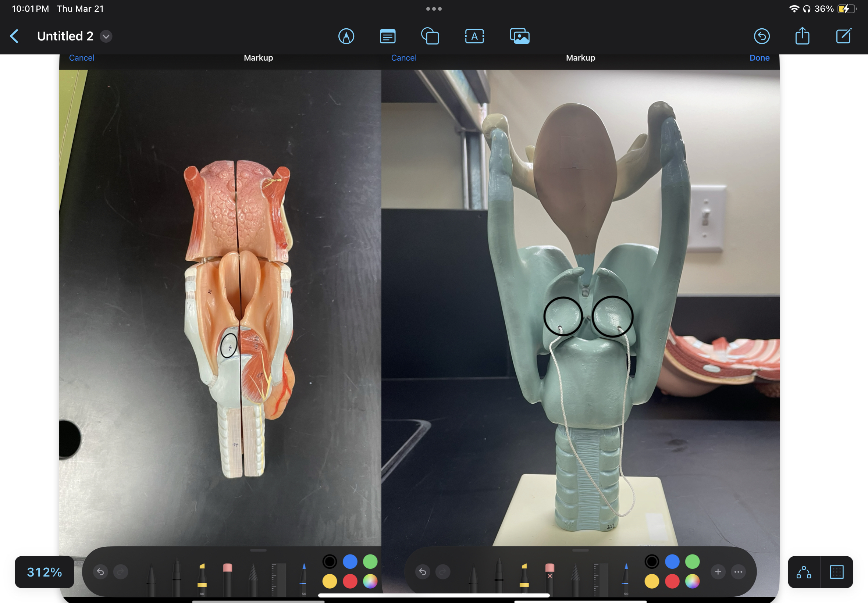Tap the 10:01 PM clock in status bar
Viewport: 868px width, 603px height.
31,9
